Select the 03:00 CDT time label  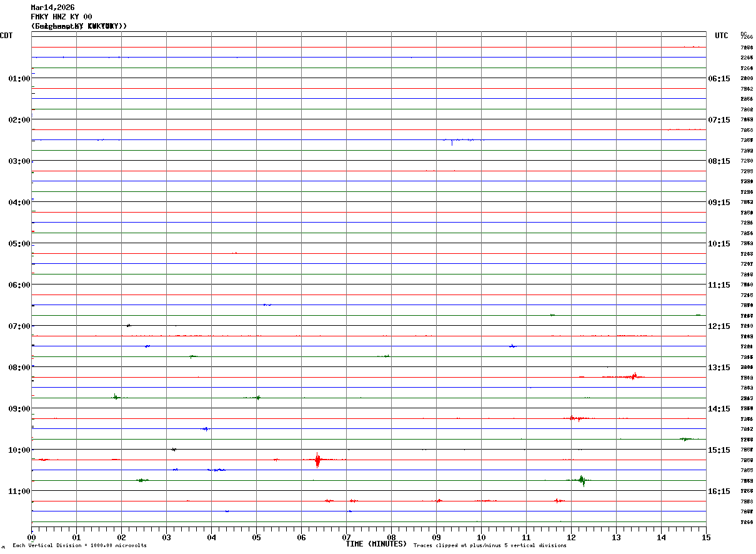[x=19, y=161]
